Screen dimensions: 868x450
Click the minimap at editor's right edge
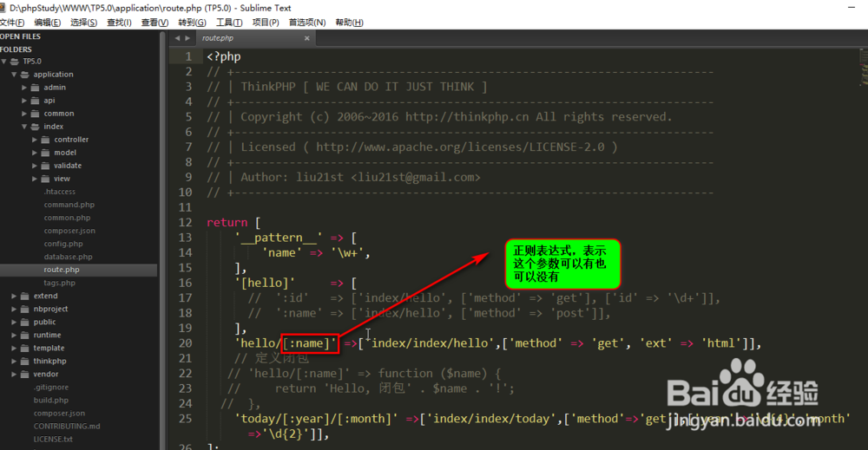click(864, 69)
